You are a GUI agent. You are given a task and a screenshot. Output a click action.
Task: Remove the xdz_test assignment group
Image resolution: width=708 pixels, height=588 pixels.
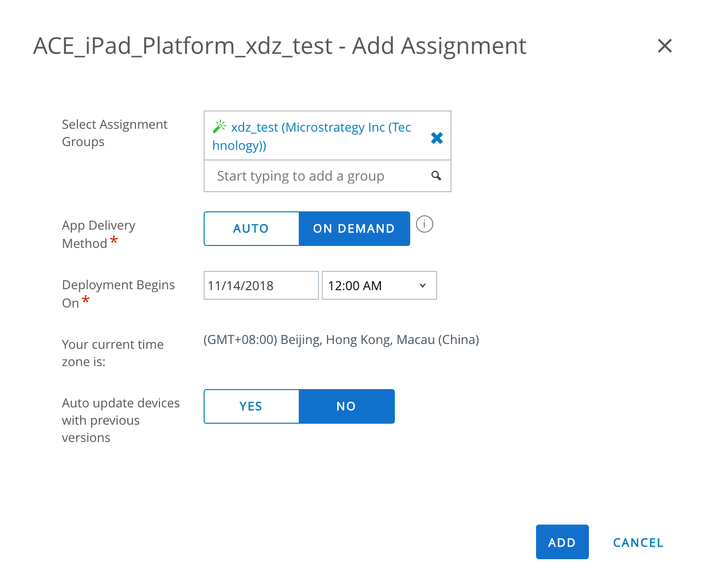tap(437, 138)
